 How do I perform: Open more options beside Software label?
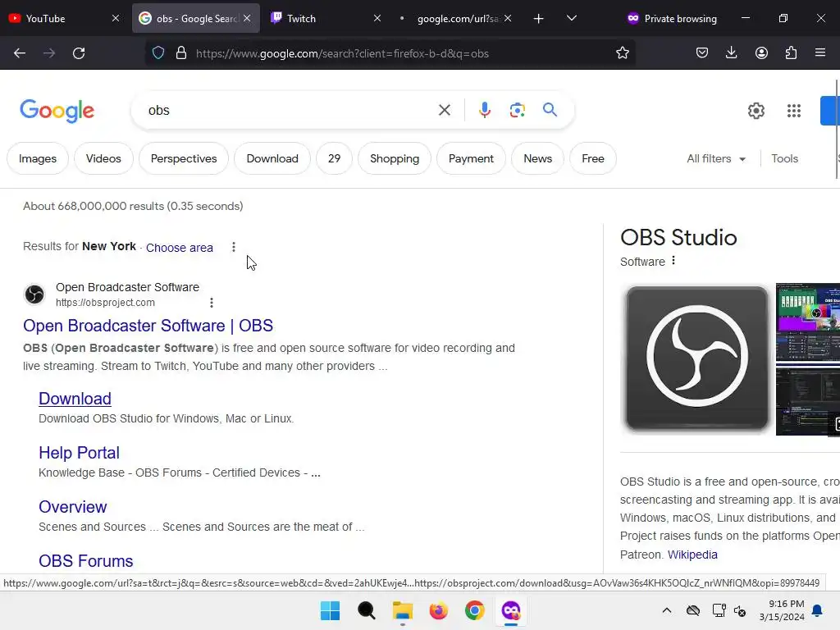(673, 260)
